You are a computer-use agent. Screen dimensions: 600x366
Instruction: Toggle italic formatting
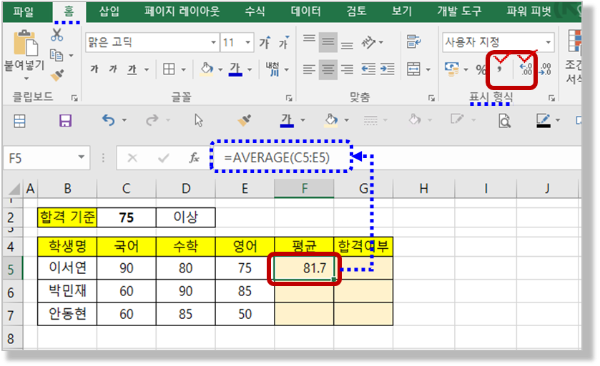(x=112, y=69)
